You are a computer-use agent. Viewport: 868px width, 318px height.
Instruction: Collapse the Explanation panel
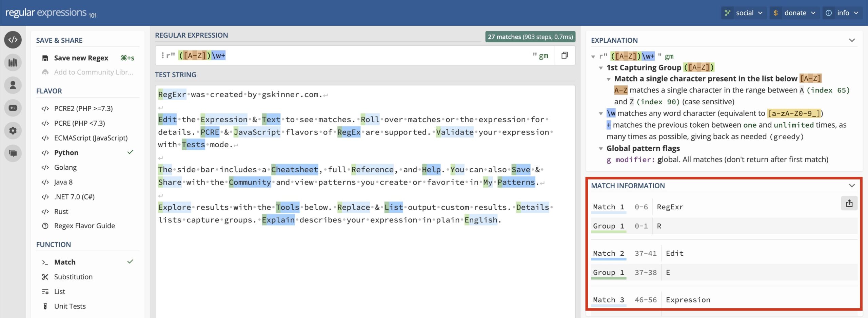point(852,40)
